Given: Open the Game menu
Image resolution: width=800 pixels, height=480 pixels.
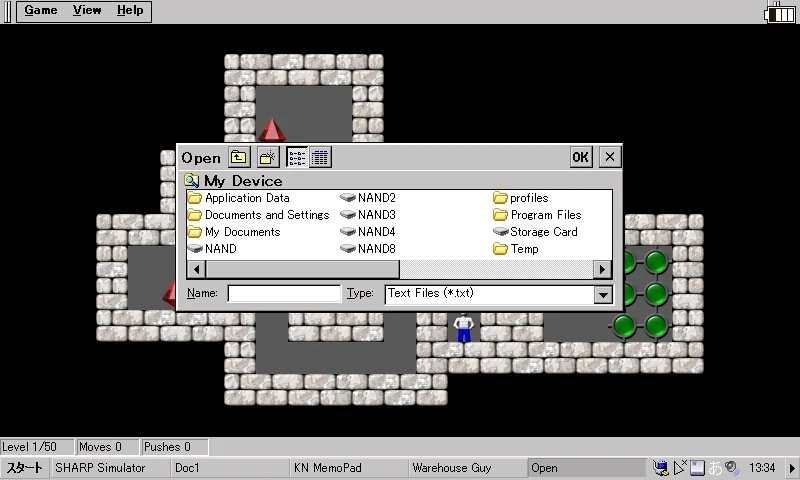Looking at the screenshot, I should (41, 10).
